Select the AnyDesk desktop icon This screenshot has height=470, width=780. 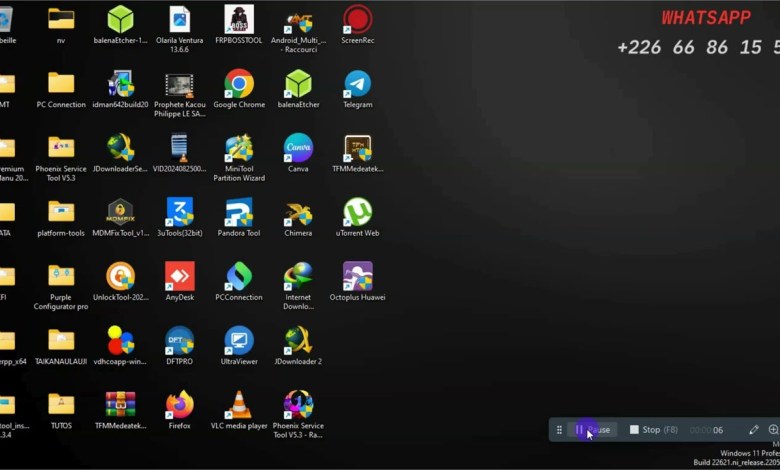coord(180,277)
